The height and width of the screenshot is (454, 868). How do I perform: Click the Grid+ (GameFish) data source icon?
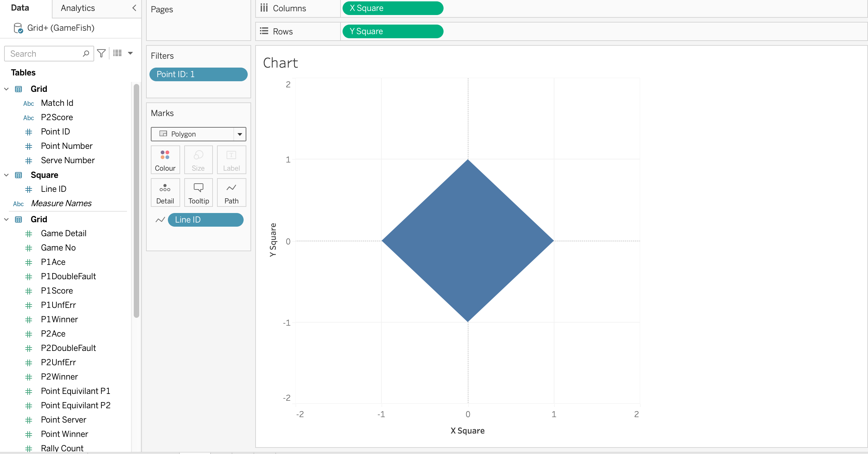point(18,28)
